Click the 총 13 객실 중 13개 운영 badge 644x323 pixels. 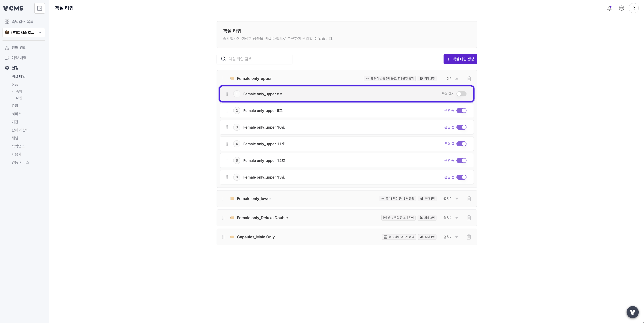[x=397, y=199]
